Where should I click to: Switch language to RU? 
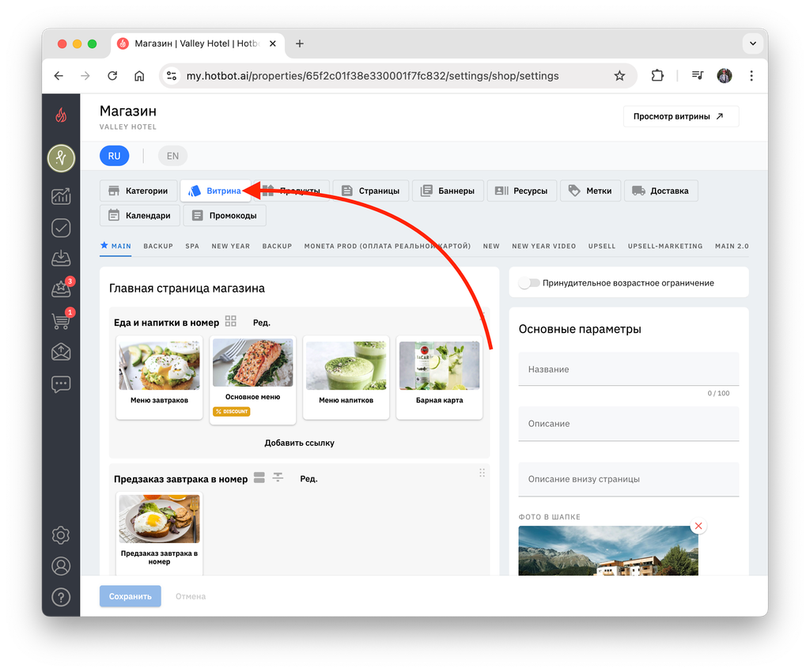point(114,156)
